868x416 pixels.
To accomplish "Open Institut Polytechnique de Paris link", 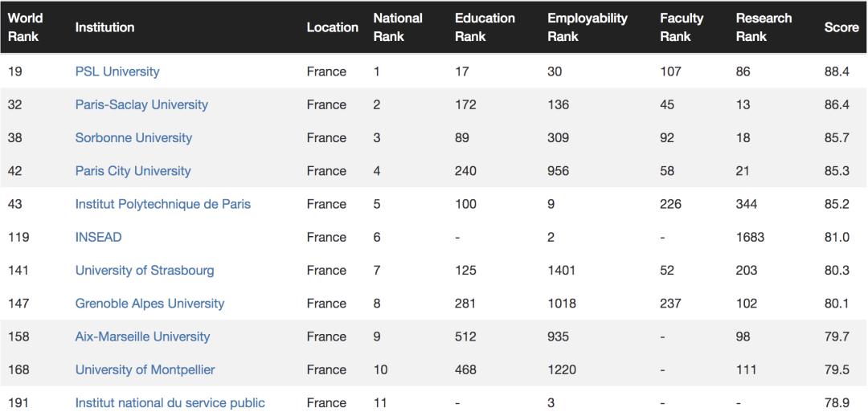I will pos(162,204).
